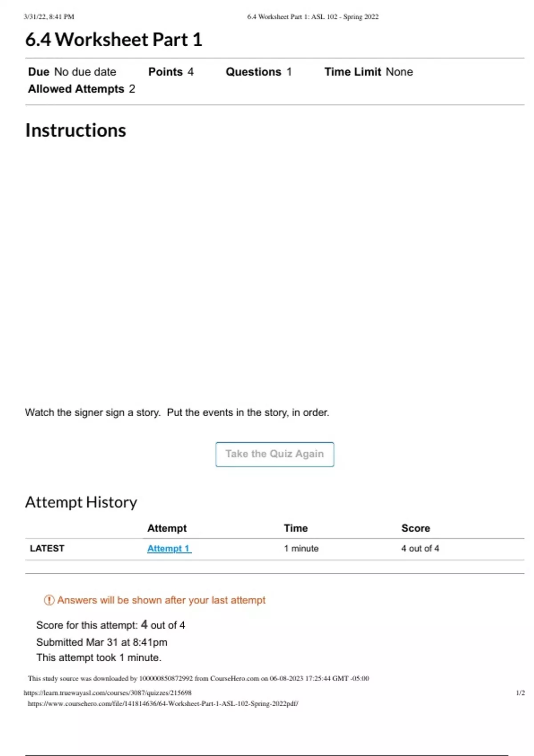Click the learn.truewayasl.com quiz URL in the footer
The image size is (534, 756).
coord(108,692)
